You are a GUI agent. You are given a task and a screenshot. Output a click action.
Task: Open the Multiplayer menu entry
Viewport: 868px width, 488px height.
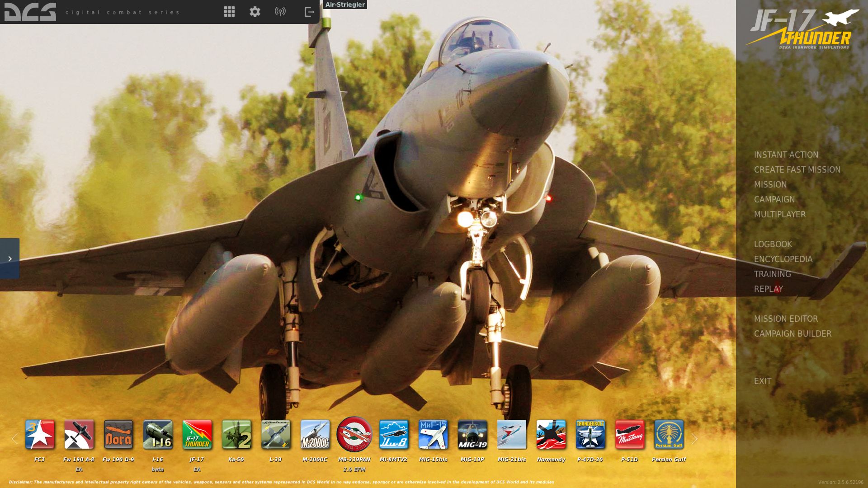tap(779, 215)
